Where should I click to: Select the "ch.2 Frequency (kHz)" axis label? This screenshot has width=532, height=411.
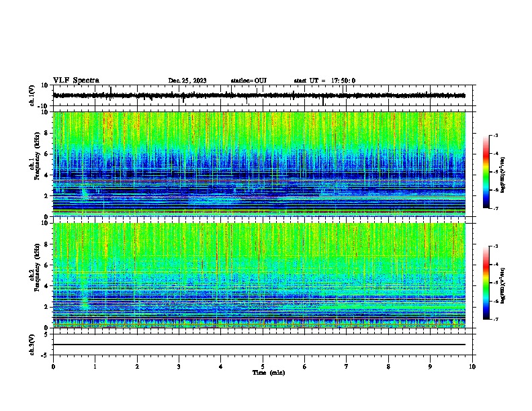point(34,267)
